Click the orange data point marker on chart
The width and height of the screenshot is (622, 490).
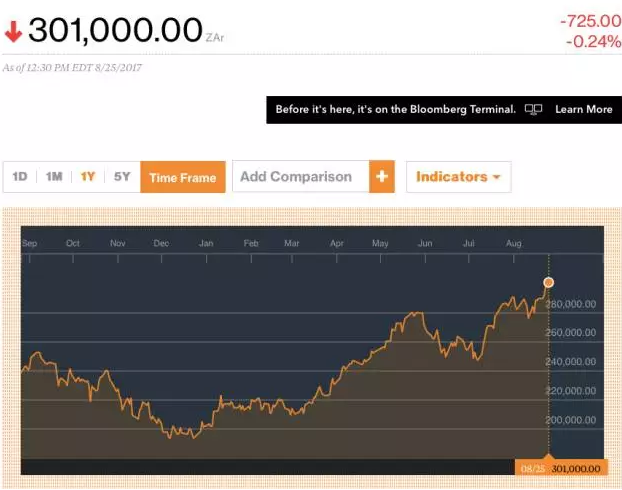point(548,282)
